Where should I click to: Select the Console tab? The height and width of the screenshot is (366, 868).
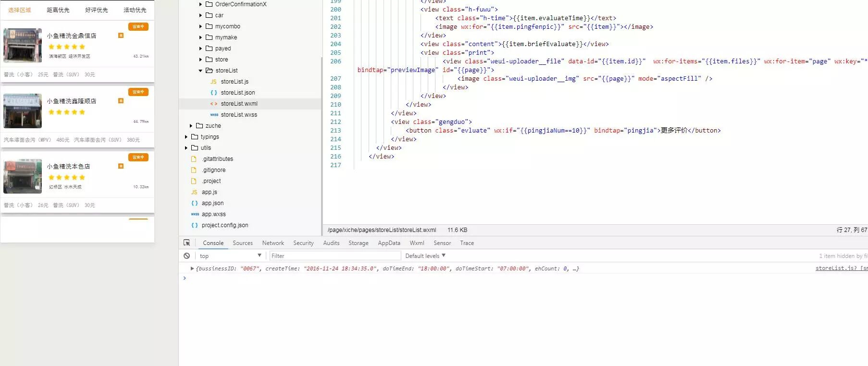coord(213,243)
